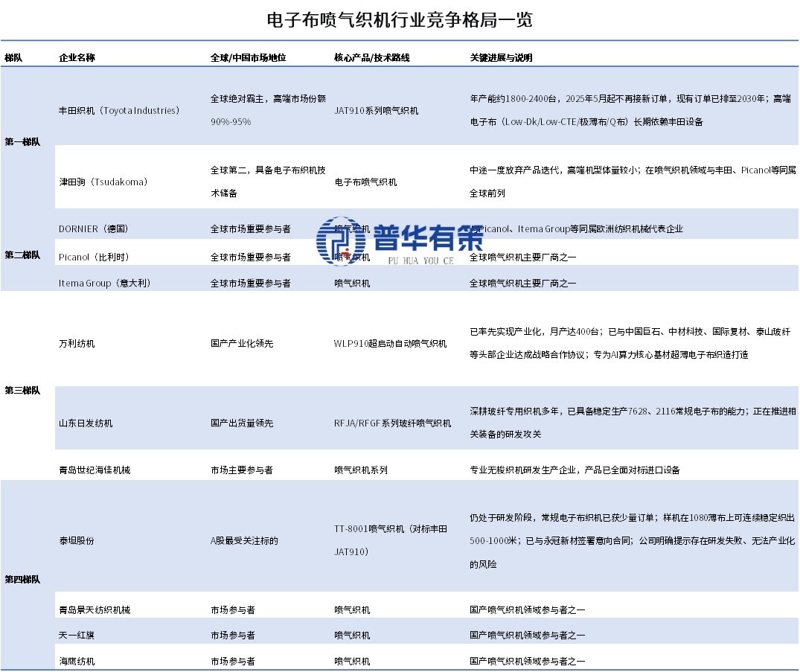Select company cell 青岛景天纺织机械
Screen dimensions: 800x672
[x=95, y=609]
